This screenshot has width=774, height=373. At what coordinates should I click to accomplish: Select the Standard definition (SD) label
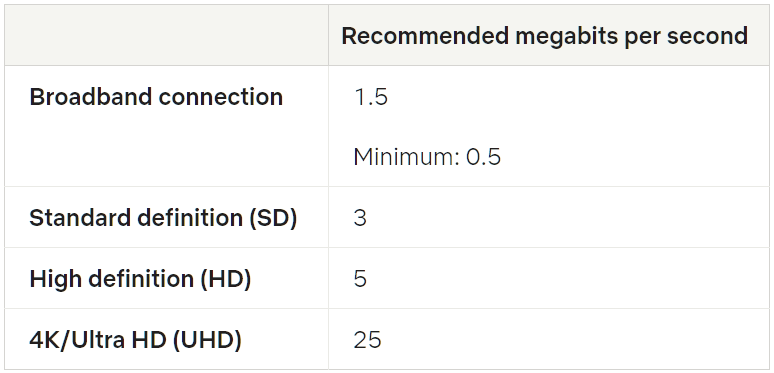coord(163,218)
